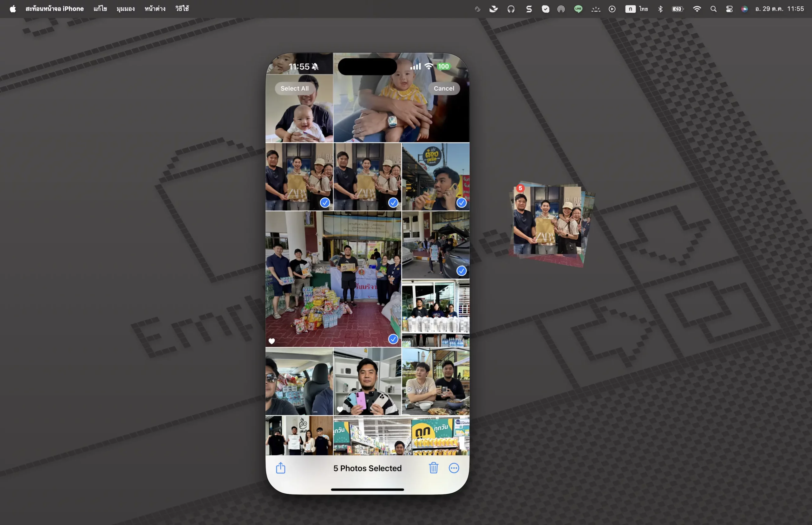The width and height of the screenshot is (812, 525).
Task: Tap the share icon in the bottom toolbar
Action: point(280,468)
